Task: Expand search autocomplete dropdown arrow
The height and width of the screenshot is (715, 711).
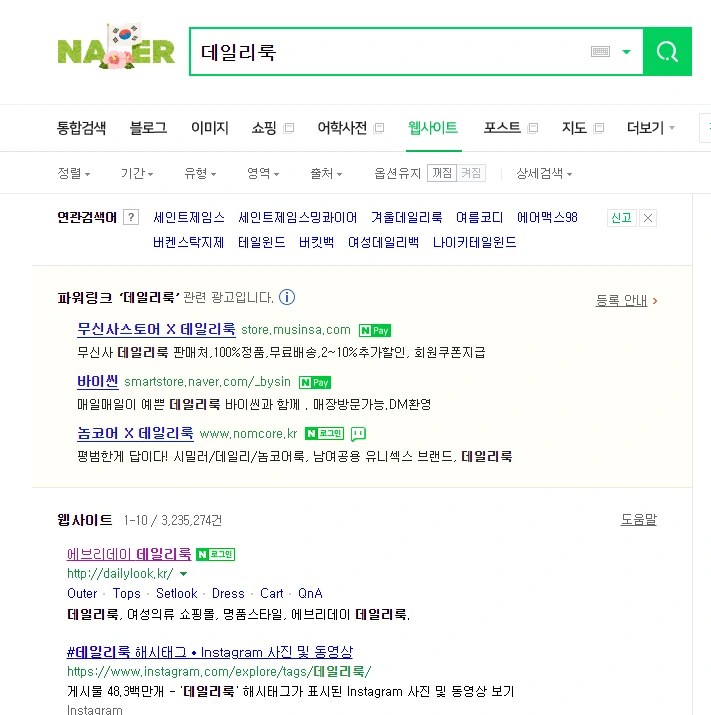Action: pos(627,52)
